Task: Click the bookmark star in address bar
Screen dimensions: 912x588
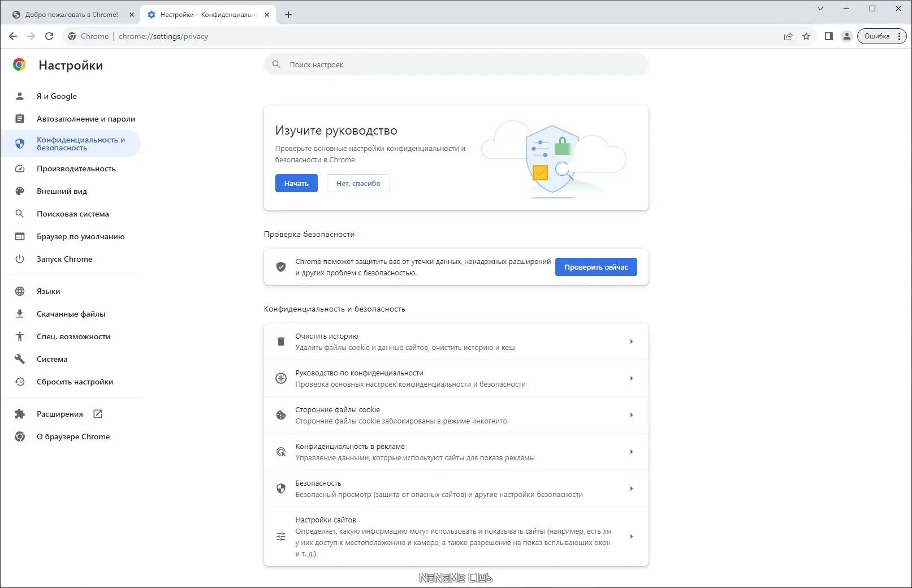Action: tap(806, 36)
